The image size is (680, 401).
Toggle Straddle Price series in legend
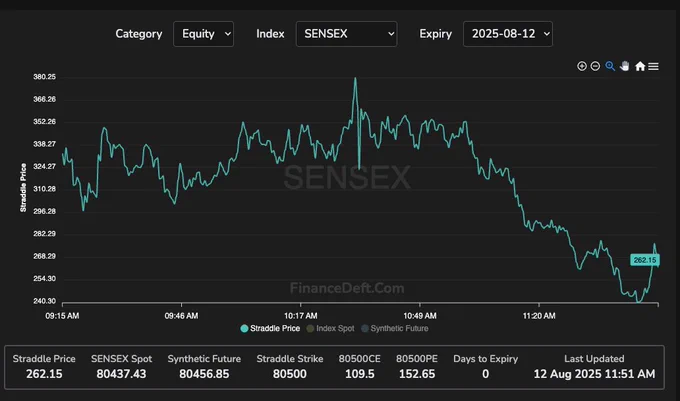click(x=270, y=328)
